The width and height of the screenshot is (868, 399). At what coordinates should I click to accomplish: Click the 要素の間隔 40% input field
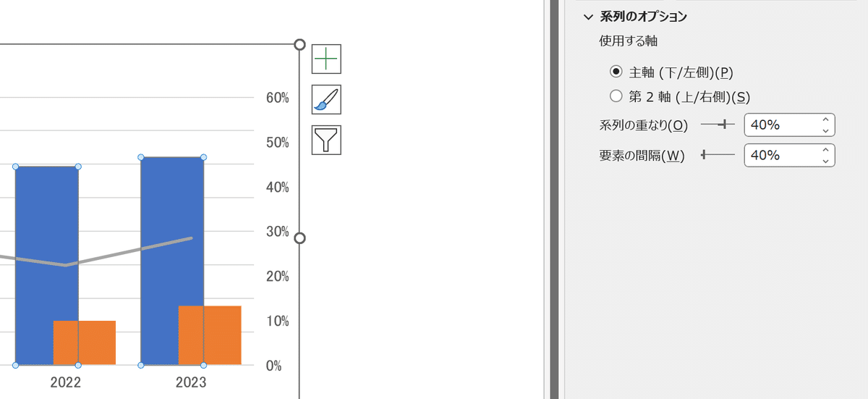click(781, 155)
